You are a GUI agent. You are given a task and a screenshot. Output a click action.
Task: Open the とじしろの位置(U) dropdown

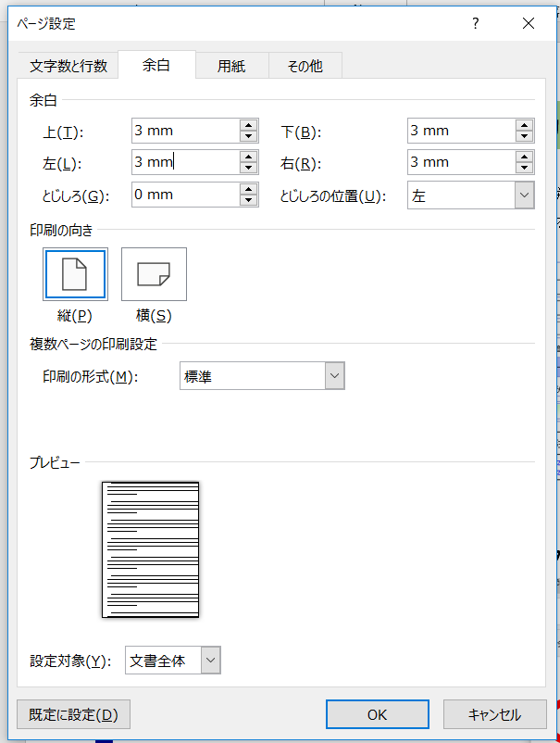point(524,195)
